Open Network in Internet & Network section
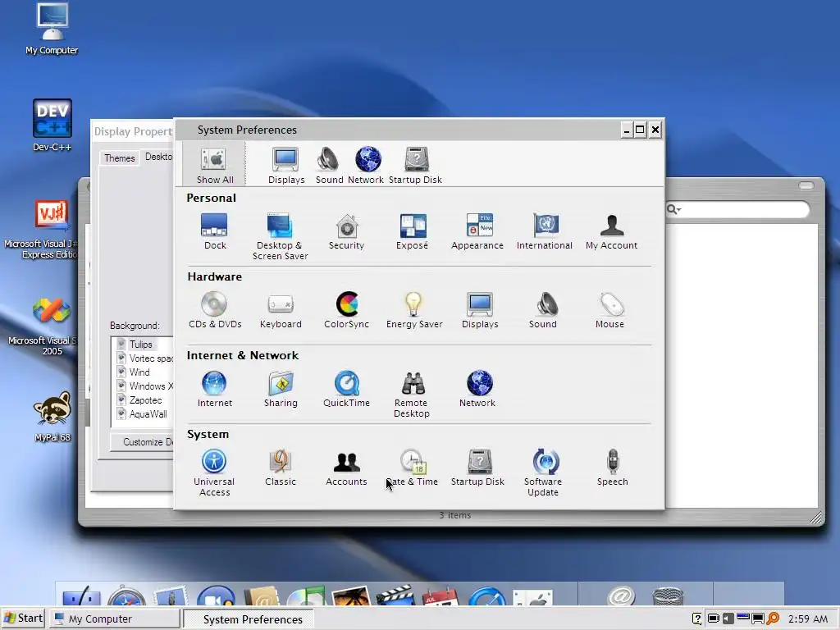The image size is (840, 630). pyautogui.click(x=477, y=388)
